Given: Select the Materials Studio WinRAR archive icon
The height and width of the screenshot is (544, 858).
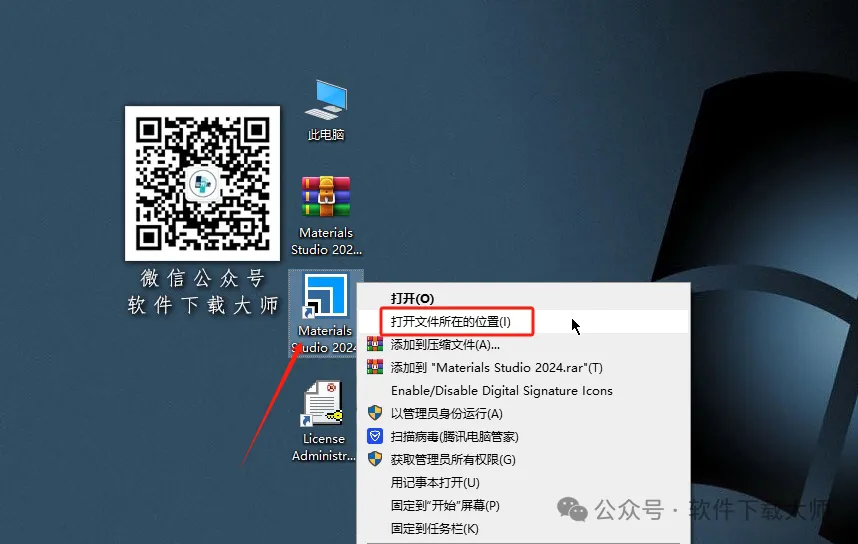Looking at the screenshot, I should tap(326, 216).
